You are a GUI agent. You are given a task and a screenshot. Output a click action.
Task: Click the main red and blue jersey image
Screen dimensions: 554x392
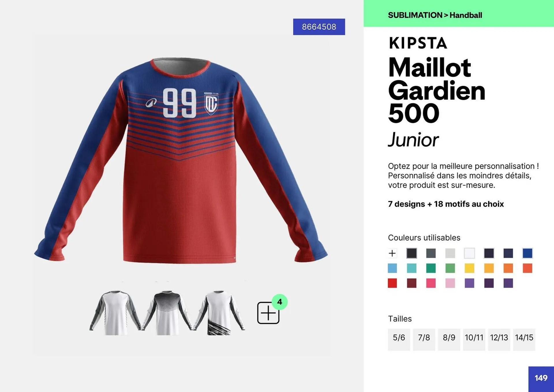[x=181, y=160]
